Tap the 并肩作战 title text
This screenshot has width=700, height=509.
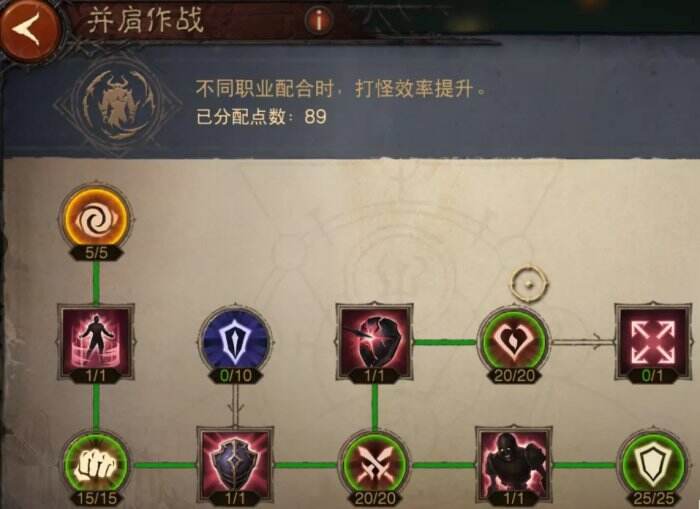tap(146, 20)
